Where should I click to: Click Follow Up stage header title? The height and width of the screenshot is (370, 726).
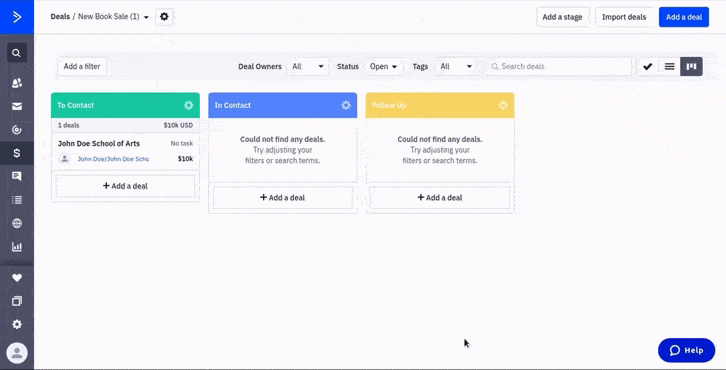pos(389,105)
